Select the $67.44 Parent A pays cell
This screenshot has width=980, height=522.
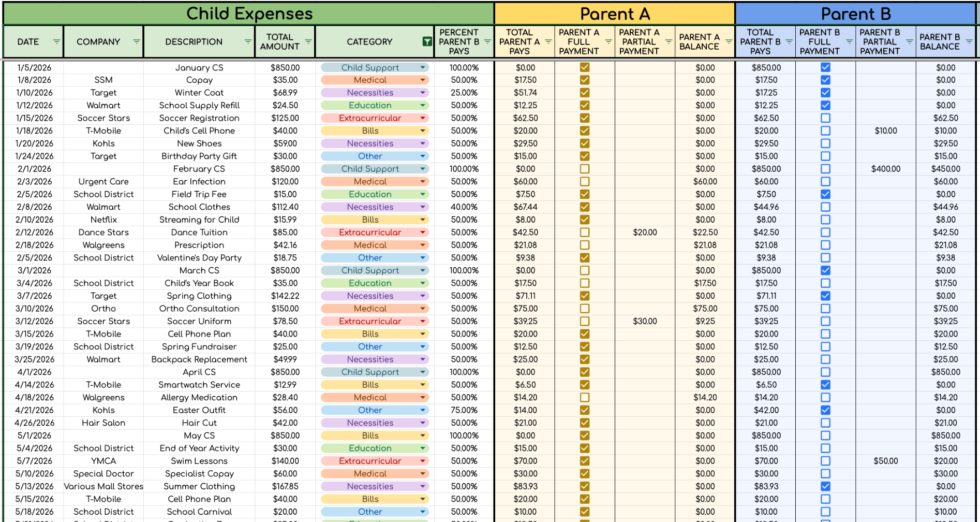[525, 207]
